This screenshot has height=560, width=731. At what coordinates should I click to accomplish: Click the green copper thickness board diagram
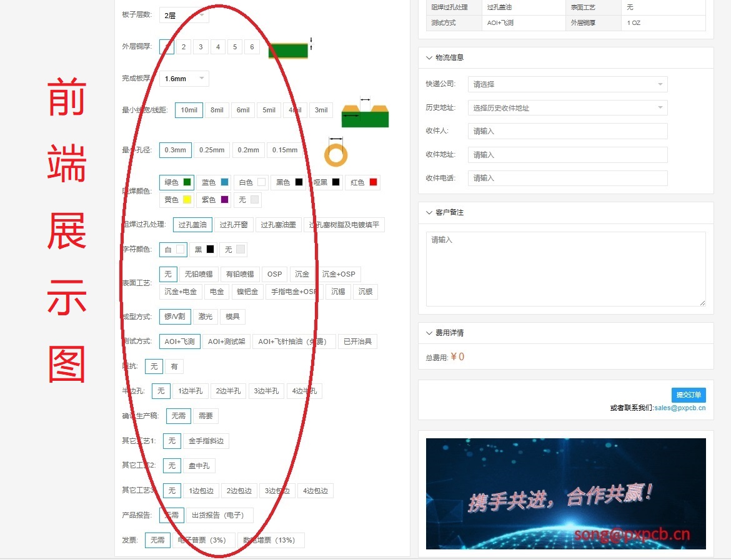(x=287, y=51)
